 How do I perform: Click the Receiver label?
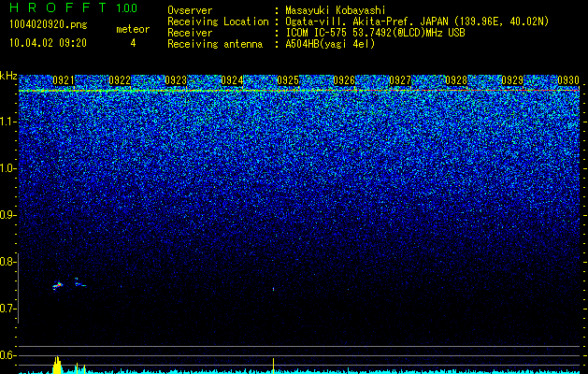190,33
